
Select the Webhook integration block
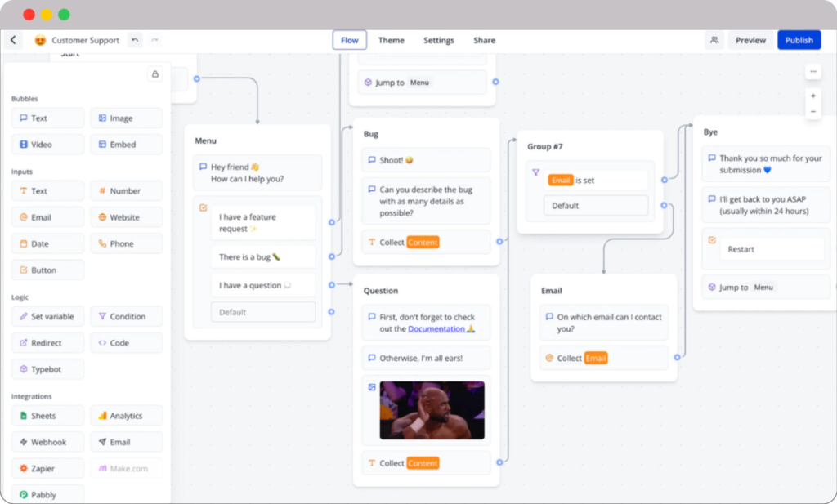47,441
